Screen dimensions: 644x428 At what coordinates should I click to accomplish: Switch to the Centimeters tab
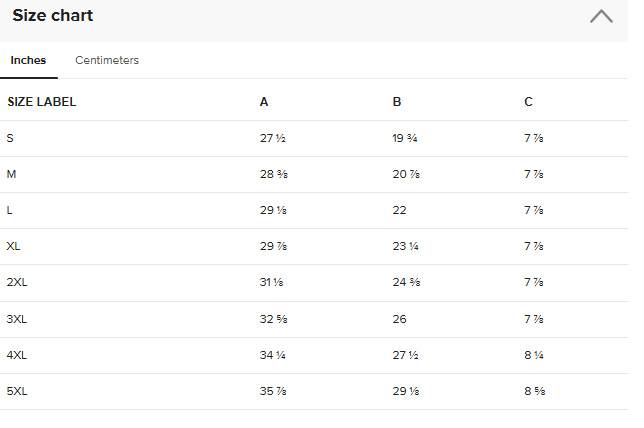107,60
